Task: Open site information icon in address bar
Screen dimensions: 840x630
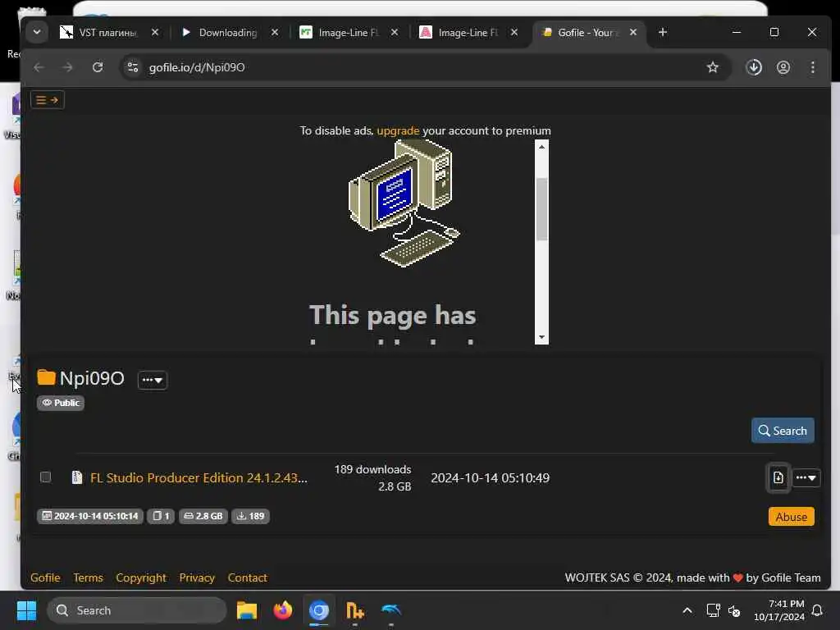Action: tap(132, 67)
